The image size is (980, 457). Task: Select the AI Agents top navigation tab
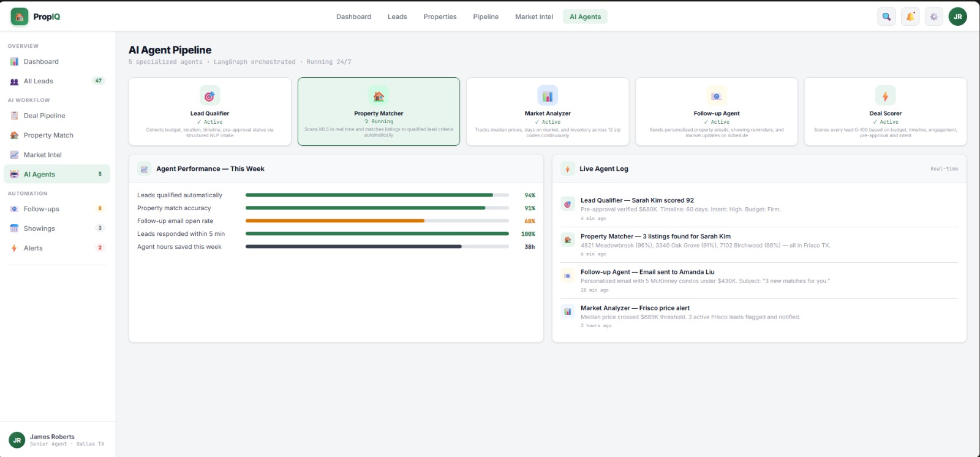[x=585, y=17]
